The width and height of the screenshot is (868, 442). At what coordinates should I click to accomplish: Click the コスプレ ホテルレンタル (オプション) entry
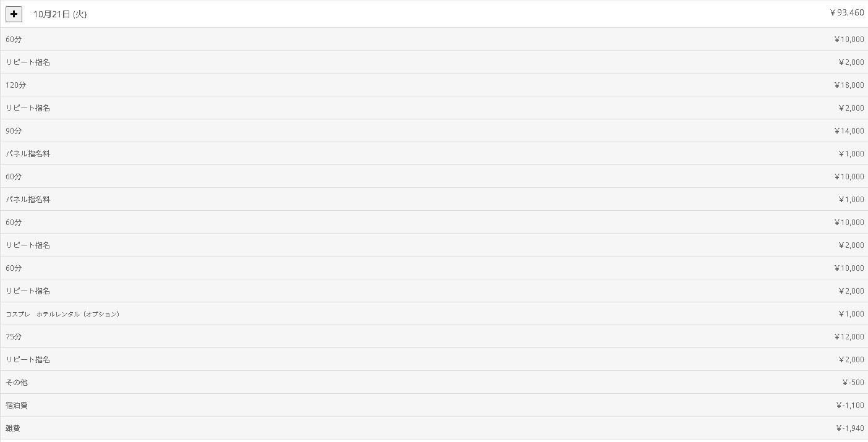click(x=62, y=314)
